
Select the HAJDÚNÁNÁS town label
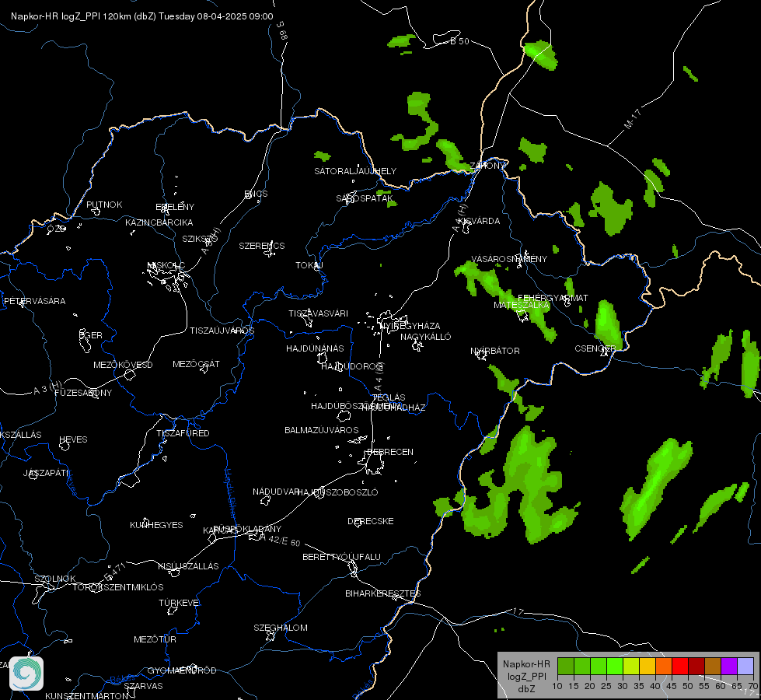coord(315,348)
